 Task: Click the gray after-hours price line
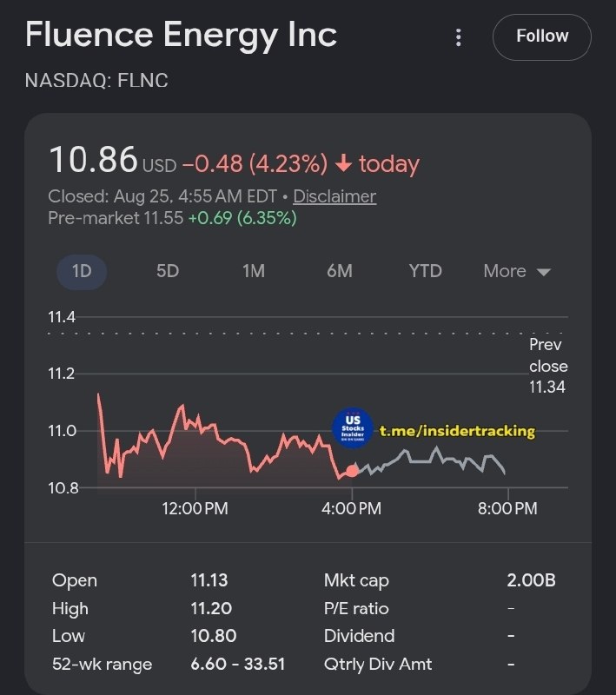(x=430, y=461)
